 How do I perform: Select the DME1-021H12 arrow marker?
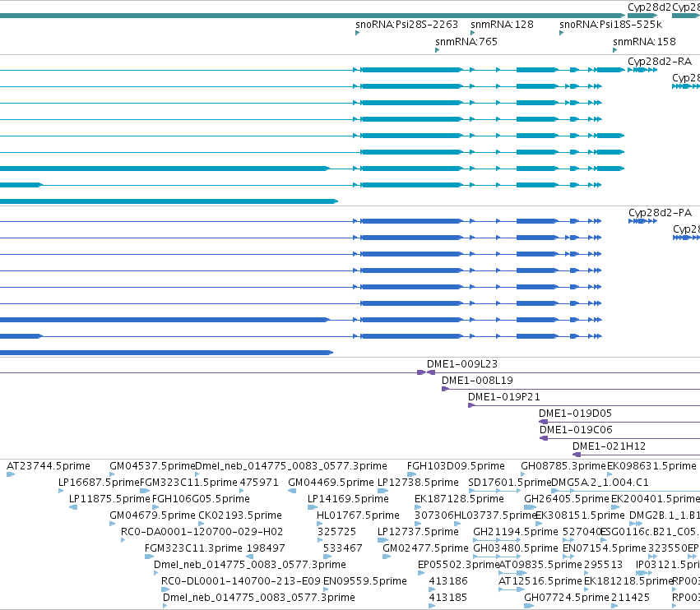tap(577, 455)
